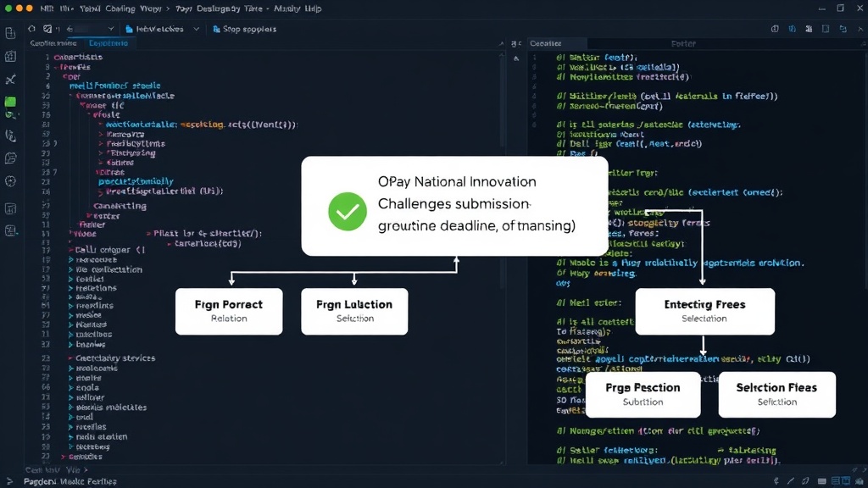Expand the 'freletlons' tree row arrow
Image resolution: width=868 pixels, height=488 pixels.
tap(71, 288)
